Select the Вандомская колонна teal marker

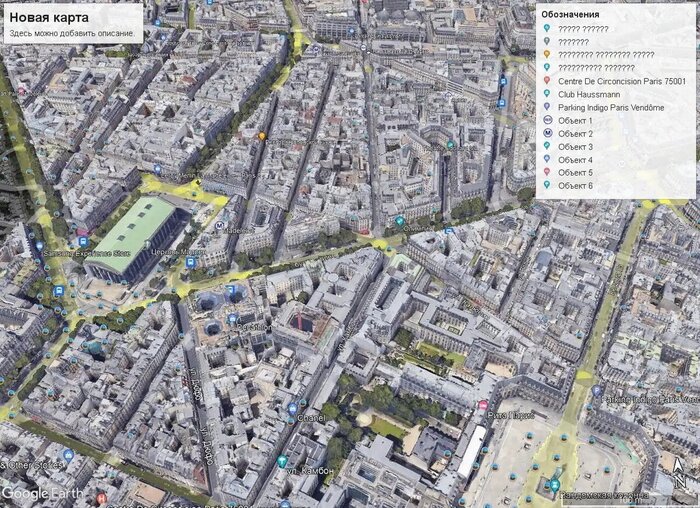click(x=554, y=484)
